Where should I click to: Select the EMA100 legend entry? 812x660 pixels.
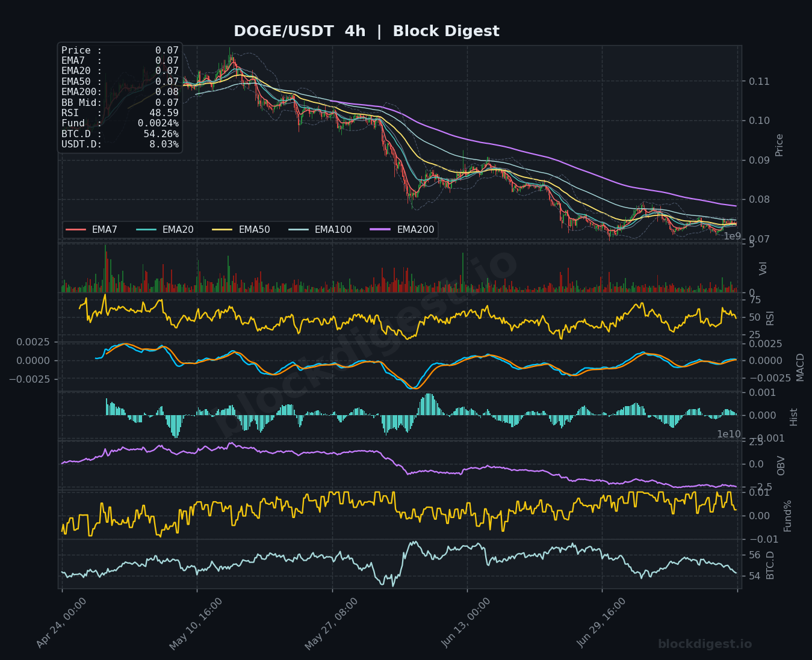(320, 230)
